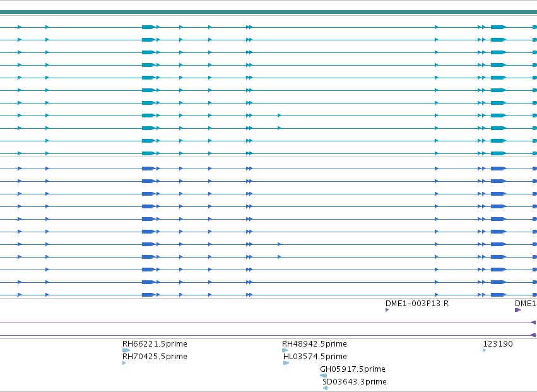The image size is (537, 392).
Task: Select the GH05917.5prime feature label
Action: point(353,369)
